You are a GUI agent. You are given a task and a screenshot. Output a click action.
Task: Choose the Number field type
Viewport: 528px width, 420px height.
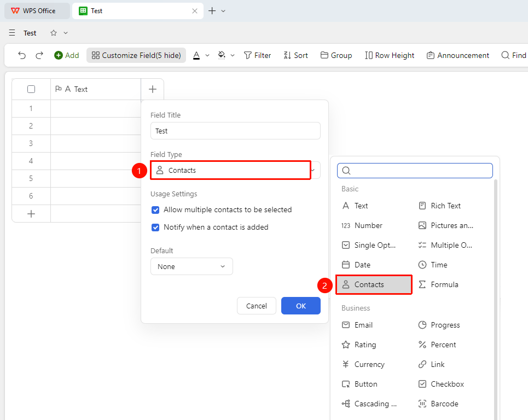[x=362, y=225]
